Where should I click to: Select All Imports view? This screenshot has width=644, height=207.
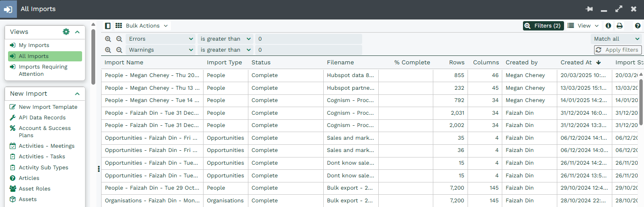point(45,56)
